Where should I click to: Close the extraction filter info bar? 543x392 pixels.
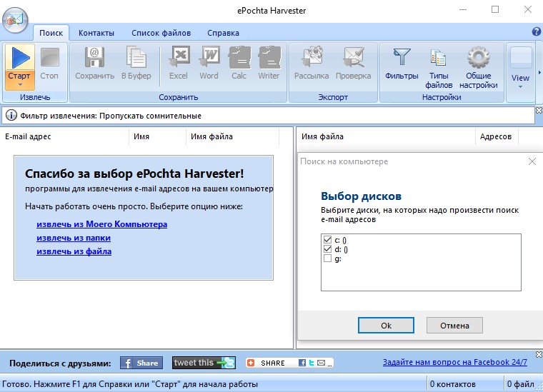(539, 111)
